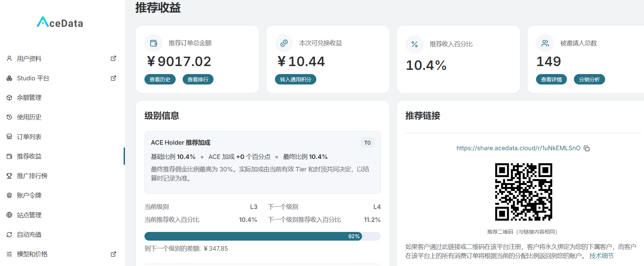This screenshot has height=266, width=644.
Task: Click 推荐二维码 caption under QR code
Action: tap(522, 232)
